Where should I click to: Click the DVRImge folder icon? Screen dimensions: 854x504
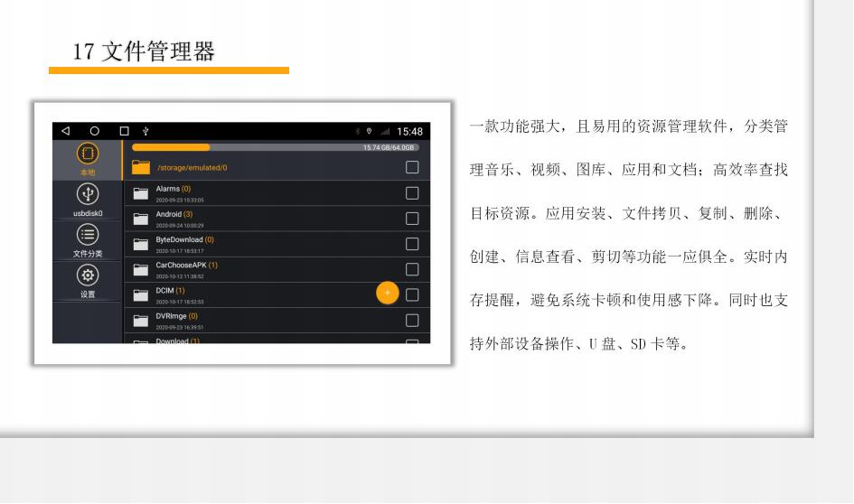(x=141, y=321)
